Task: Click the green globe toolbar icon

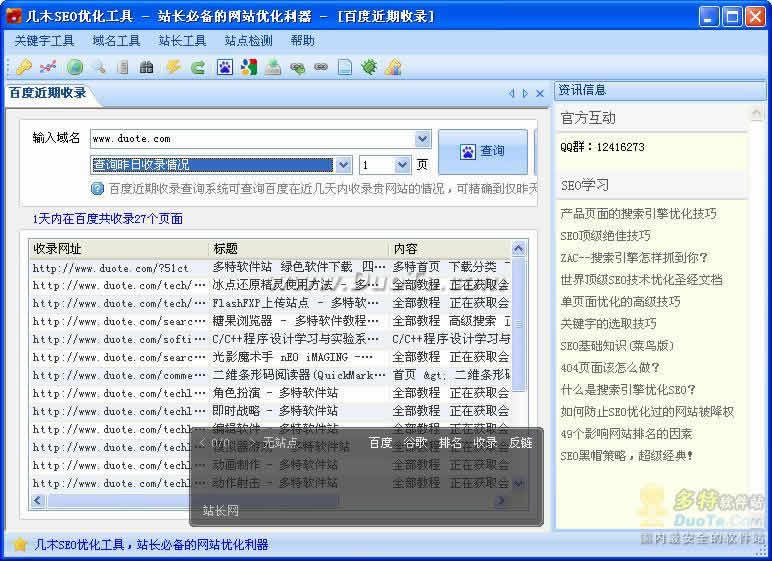Action: [x=74, y=66]
